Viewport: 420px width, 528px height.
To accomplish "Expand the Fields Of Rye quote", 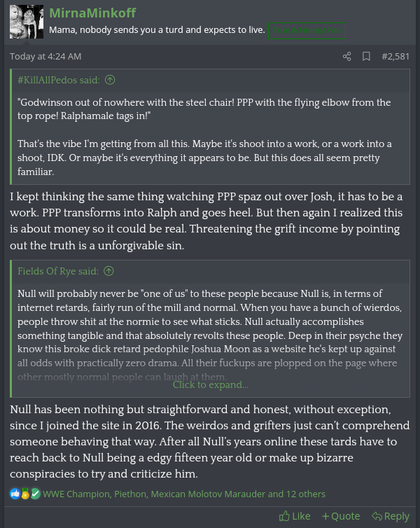I will tap(211, 384).
